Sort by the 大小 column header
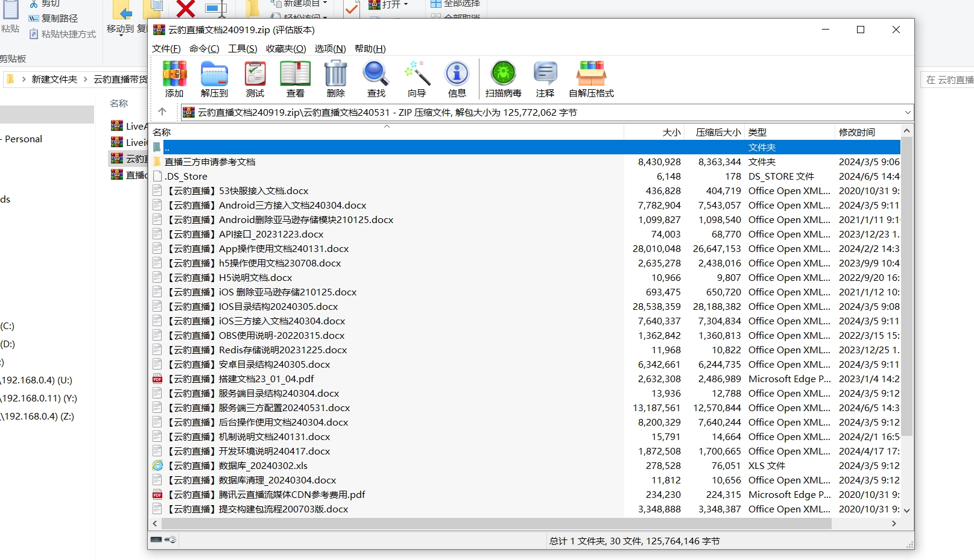974x560 pixels. pos(654,132)
